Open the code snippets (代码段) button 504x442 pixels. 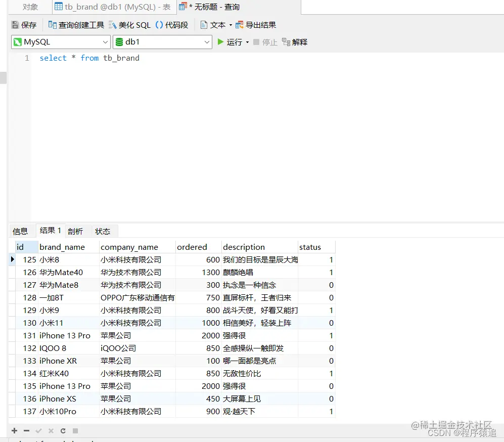tap(172, 25)
